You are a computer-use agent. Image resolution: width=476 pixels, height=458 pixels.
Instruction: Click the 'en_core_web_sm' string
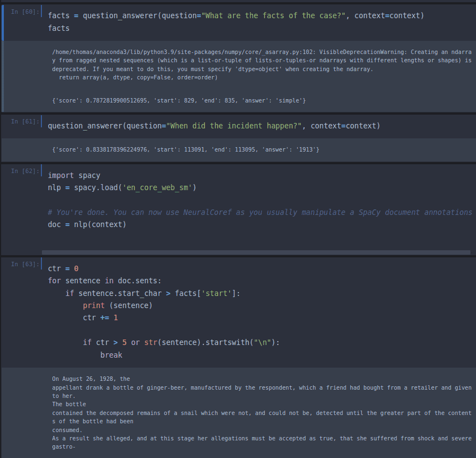coord(157,187)
